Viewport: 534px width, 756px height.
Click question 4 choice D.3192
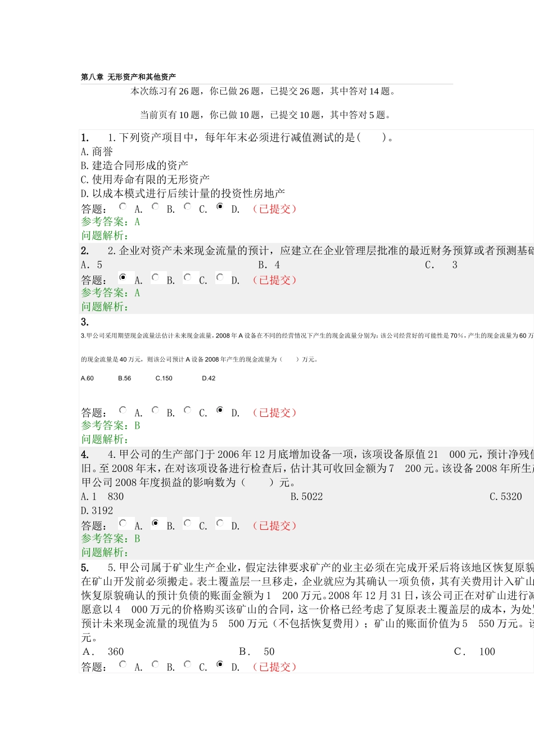[97, 511]
